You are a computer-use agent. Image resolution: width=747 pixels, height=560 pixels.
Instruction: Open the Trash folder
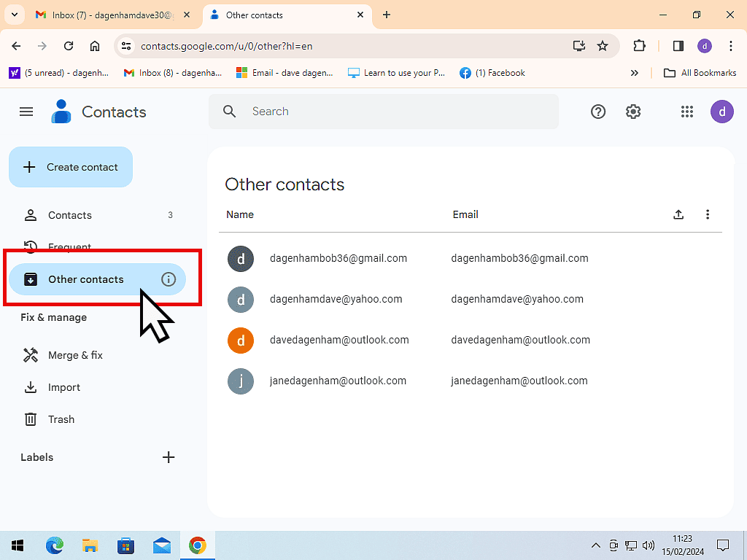click(x=61, y=419)
